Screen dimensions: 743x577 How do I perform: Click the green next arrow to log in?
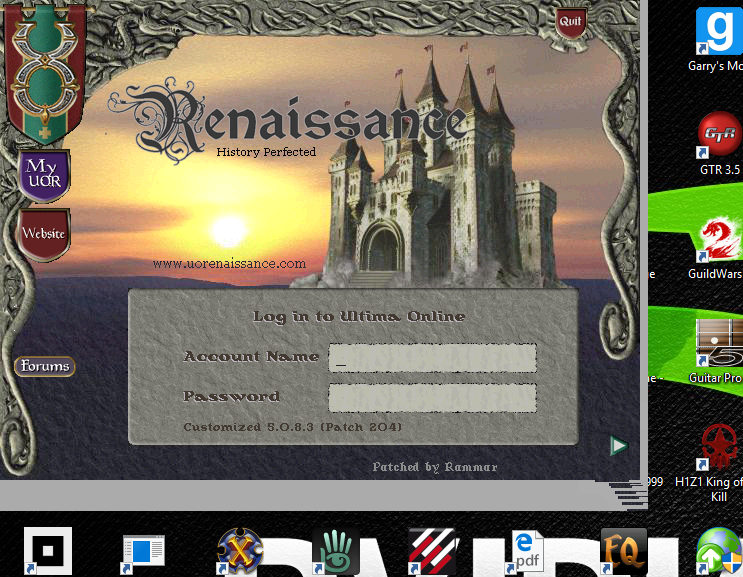[619, 446]
